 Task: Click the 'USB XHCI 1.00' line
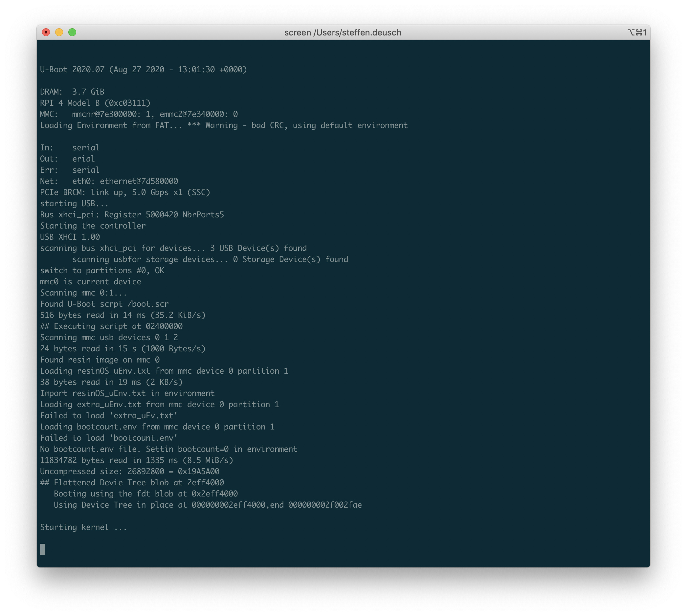(x=70, y=237)
